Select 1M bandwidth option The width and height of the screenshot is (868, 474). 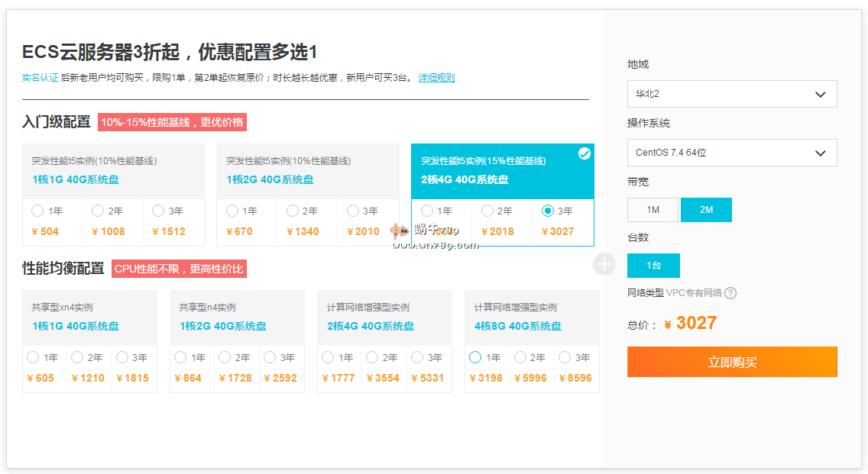click(x=653, y=210)
